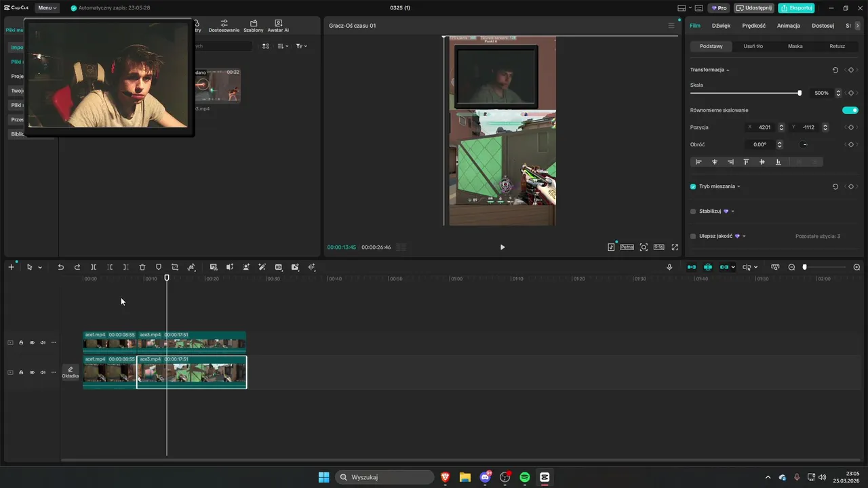The width and height of the screenshot is (868, 488).
Task: Toggle Równomierne skalowanie switch
Action: (850, 110)
